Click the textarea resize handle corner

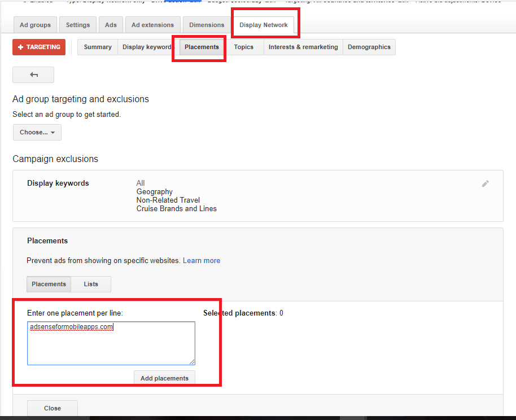click(x=192, y=362)
